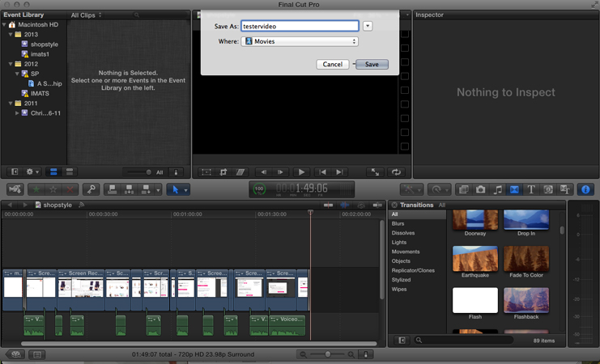The image size is (600, 364).
Task: Reject clip with red X icon
Action: tap(70, 189)
